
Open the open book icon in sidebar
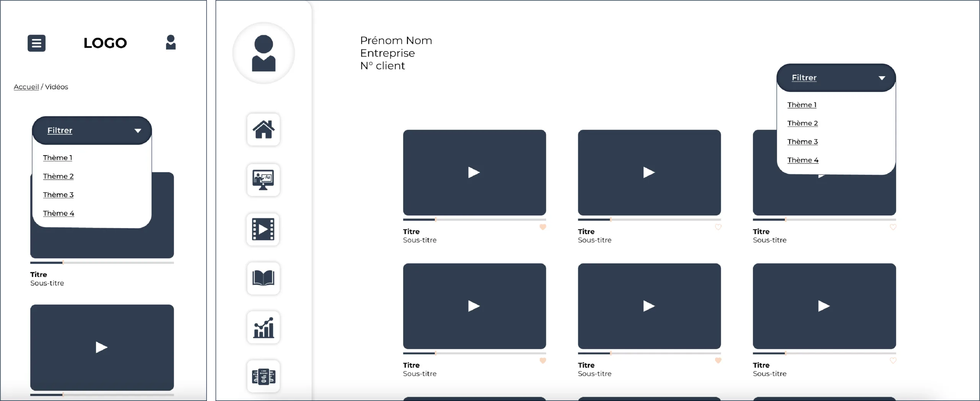263,278
